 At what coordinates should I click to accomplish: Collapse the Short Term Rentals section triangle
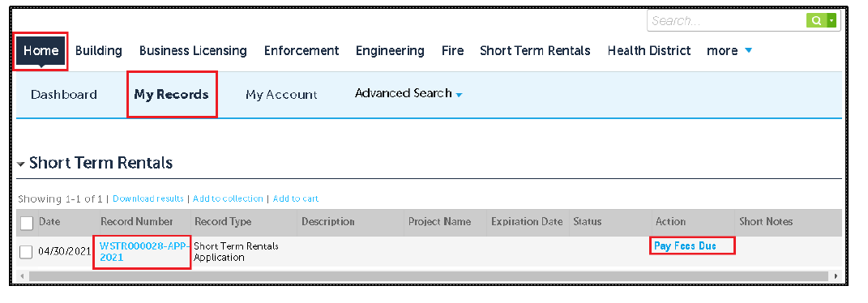[20, 164]
